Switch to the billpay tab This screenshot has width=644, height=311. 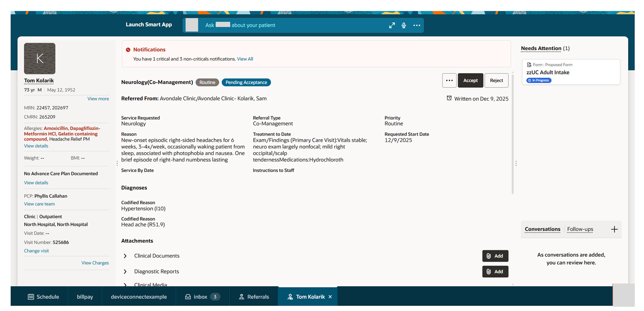point(85,297)
